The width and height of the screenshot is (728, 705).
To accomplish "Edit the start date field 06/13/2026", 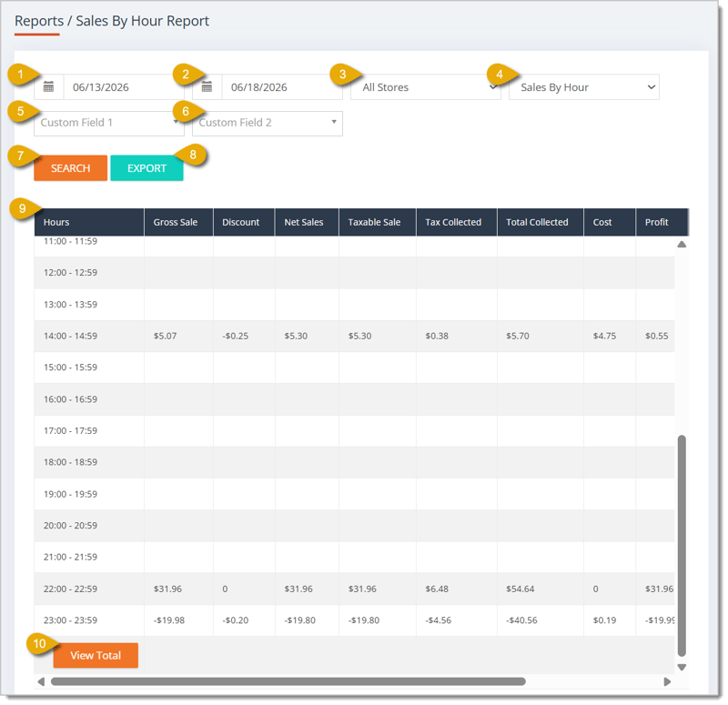I will [124, 86].
